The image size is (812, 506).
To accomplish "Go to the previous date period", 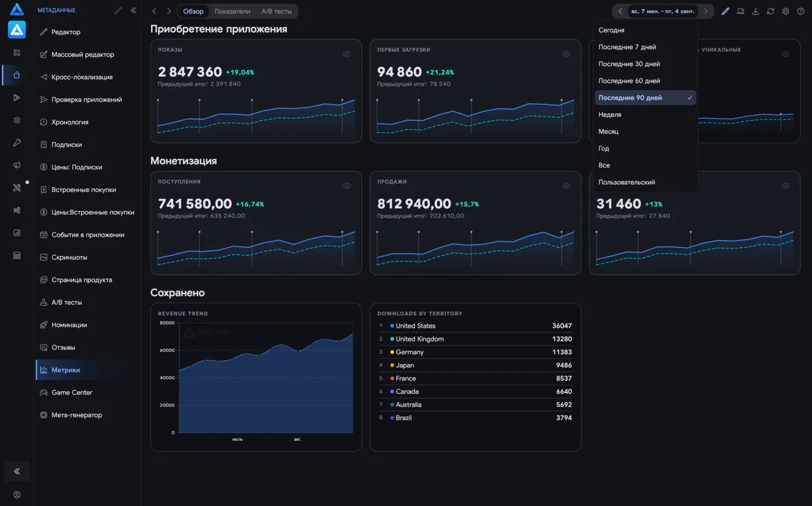I will click(620, 11).
